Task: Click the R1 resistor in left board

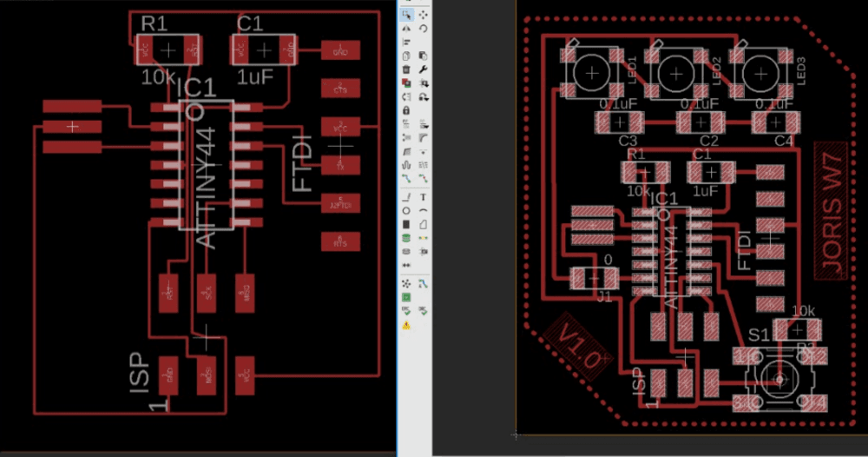Action: [x=168, y=50]
